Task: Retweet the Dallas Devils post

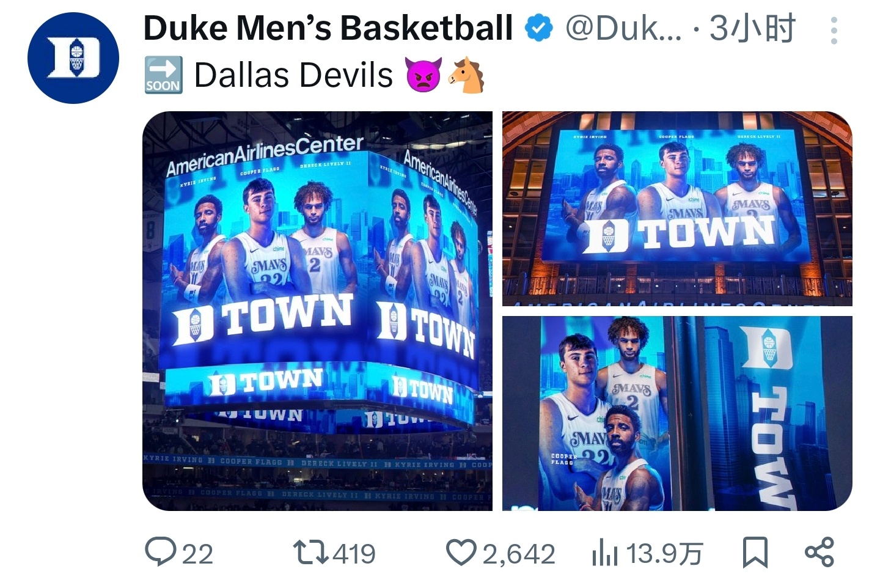Action: click(x=312, y=552)
